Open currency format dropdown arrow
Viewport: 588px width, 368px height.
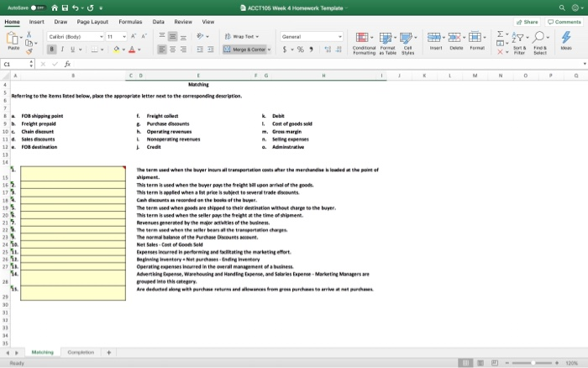(292, 50)
